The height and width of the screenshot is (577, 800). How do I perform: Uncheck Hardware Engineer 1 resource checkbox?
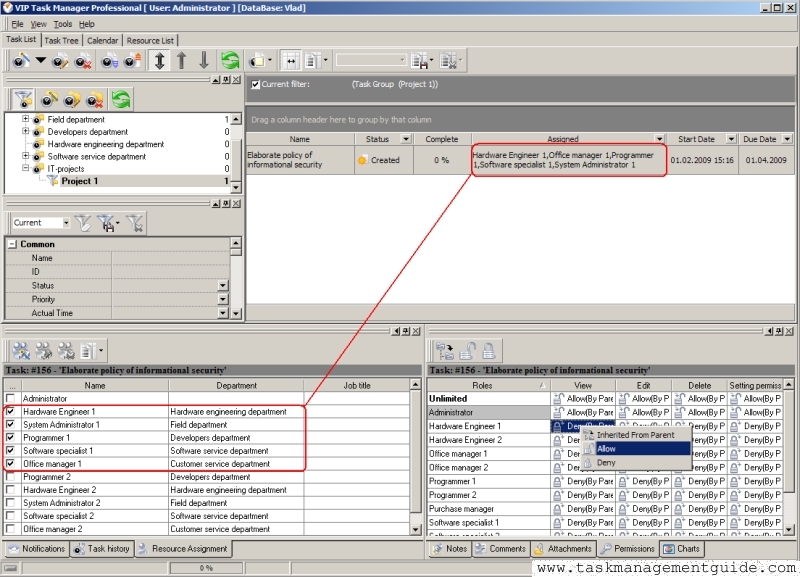pyautogui.click(x=10, y=411)
